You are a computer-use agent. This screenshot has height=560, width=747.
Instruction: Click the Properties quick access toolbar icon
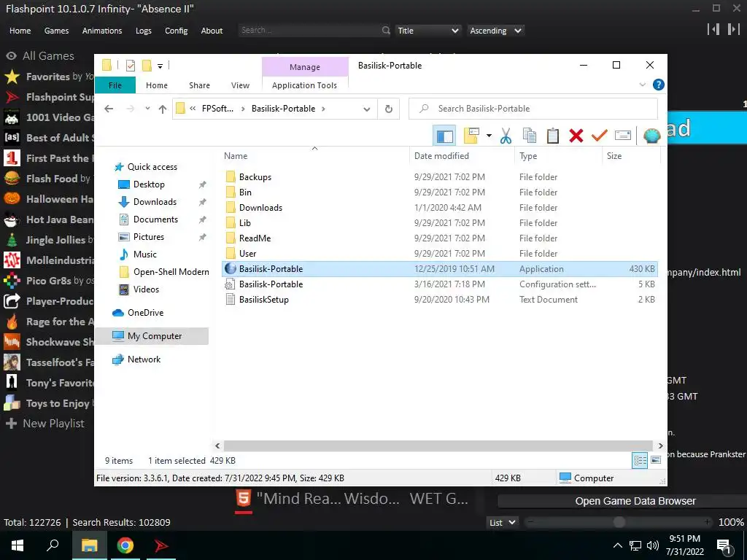coord(131,66)
